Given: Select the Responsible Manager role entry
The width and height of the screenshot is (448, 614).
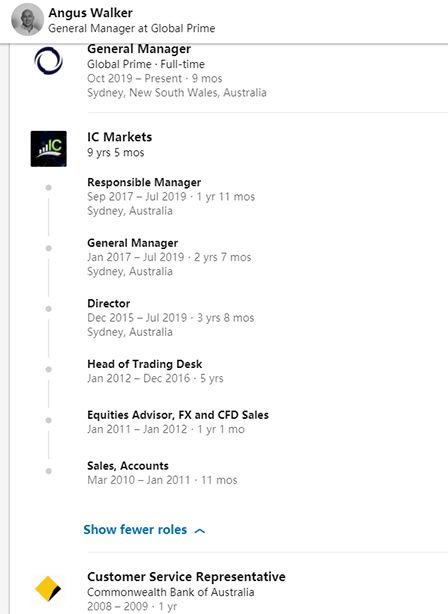Looking at the screenshot, I should click(x=144, y=182).
